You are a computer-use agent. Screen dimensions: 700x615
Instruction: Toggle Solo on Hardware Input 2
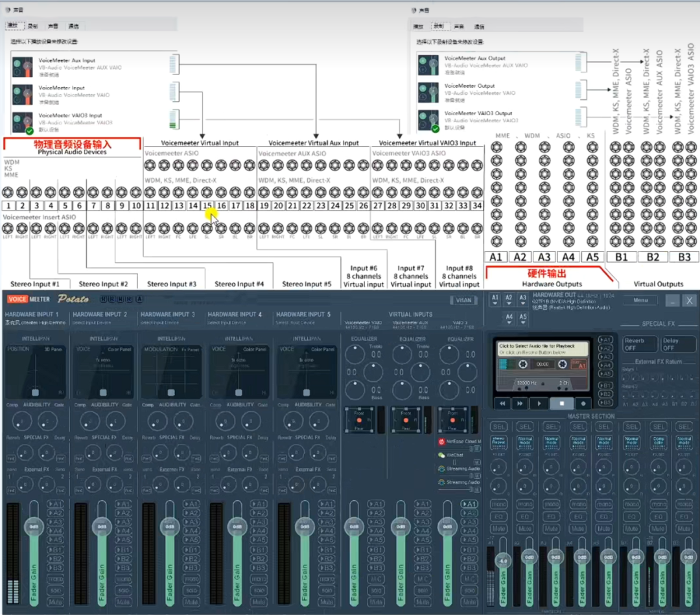pyautogui.click(x=124, y=590)
